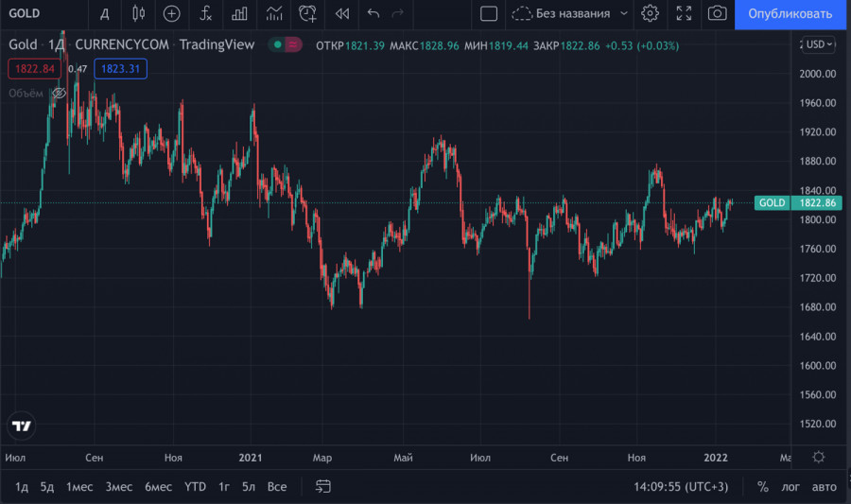
Task: Enter fullscreen mode
Action: click(x=684, y=13)
